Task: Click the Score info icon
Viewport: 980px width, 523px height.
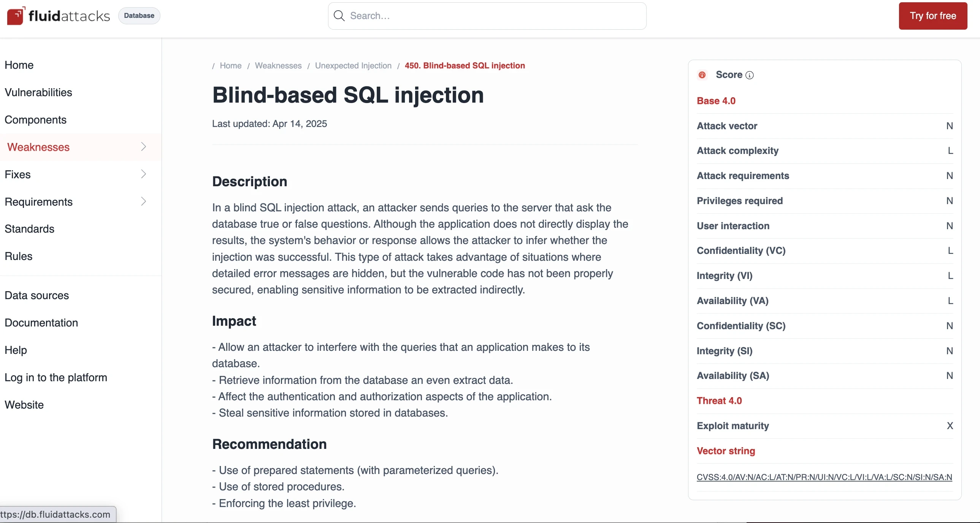Action: [x=750, y=75]
